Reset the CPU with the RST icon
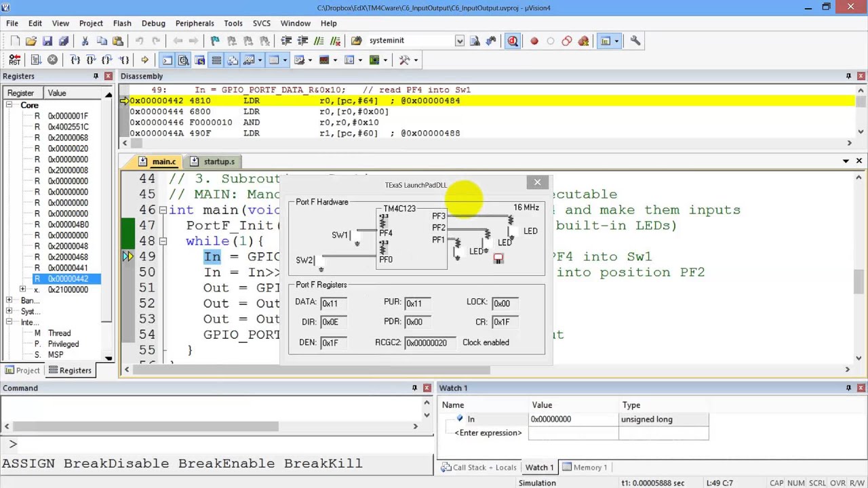Viewport: 868px width, 488px height. (14, 60)
